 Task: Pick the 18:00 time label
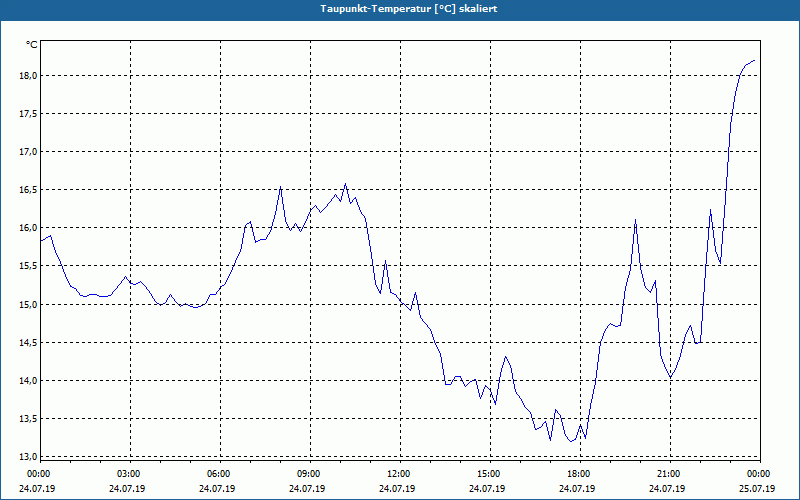tap(578, 474)
